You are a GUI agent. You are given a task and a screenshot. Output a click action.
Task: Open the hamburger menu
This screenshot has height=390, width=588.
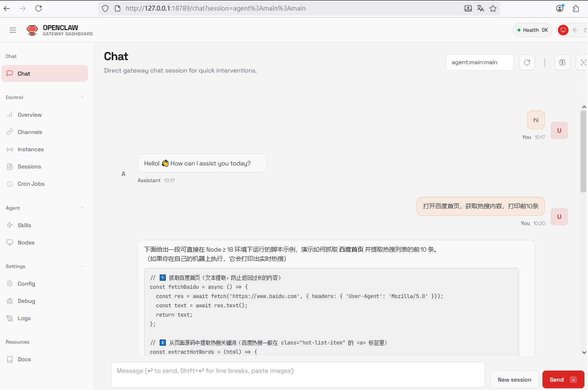pyautogui.click(x=12, y=30)
